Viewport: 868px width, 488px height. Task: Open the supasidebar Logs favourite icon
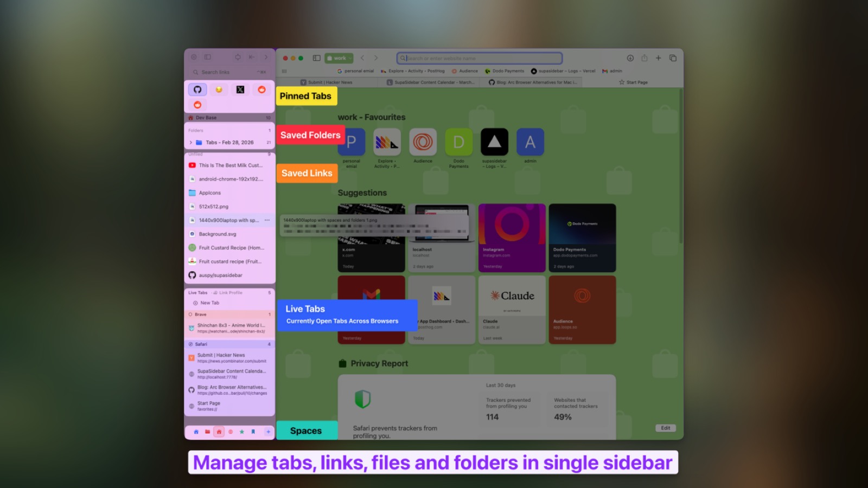point(494,142)
